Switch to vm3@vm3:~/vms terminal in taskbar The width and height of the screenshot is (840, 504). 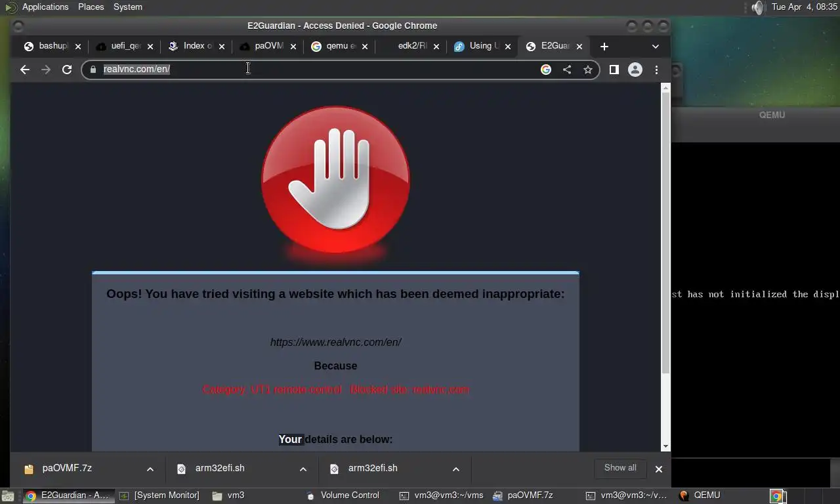coord(441,496)
